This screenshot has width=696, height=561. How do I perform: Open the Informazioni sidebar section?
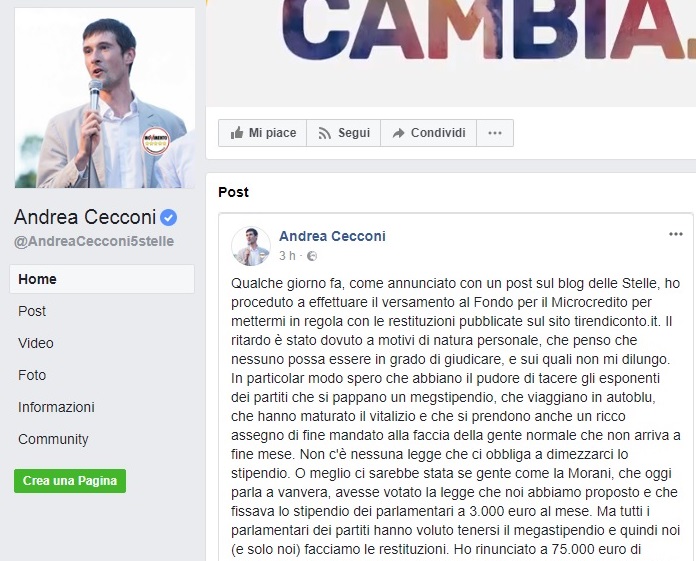[x=56, y=407]
